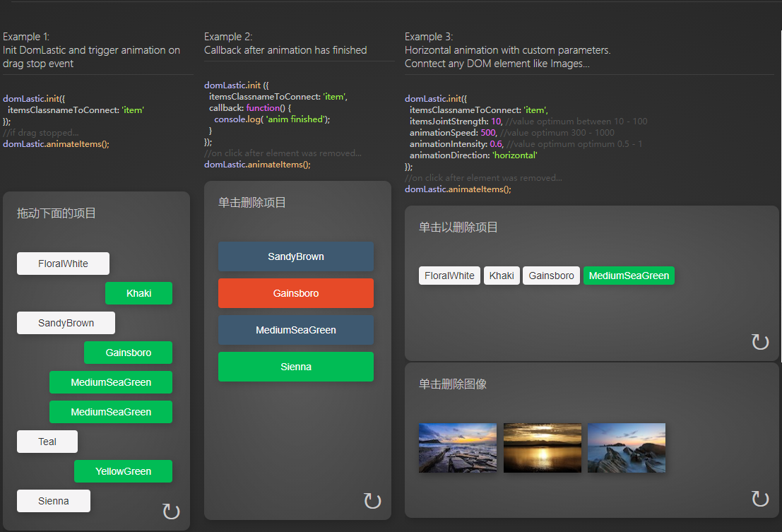Remove the blue SandyBrown item in Example 2
Viewport: 782px width, 532px height.
click(x=296, y=256)
